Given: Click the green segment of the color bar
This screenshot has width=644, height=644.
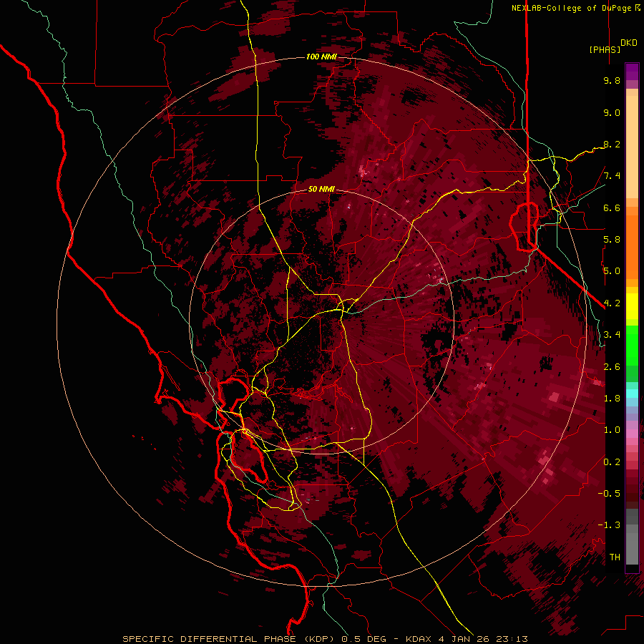Looking at the screenshot, I should [x=632, y=346].
